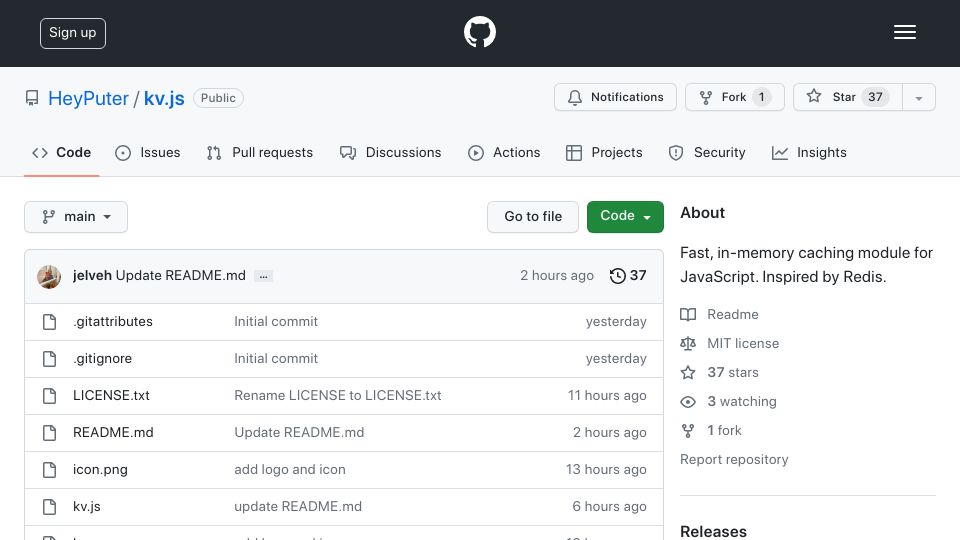This screenshot has height=540, width=960.
Task: Open the HeyPuter owner link
Action: coord(88,99)
